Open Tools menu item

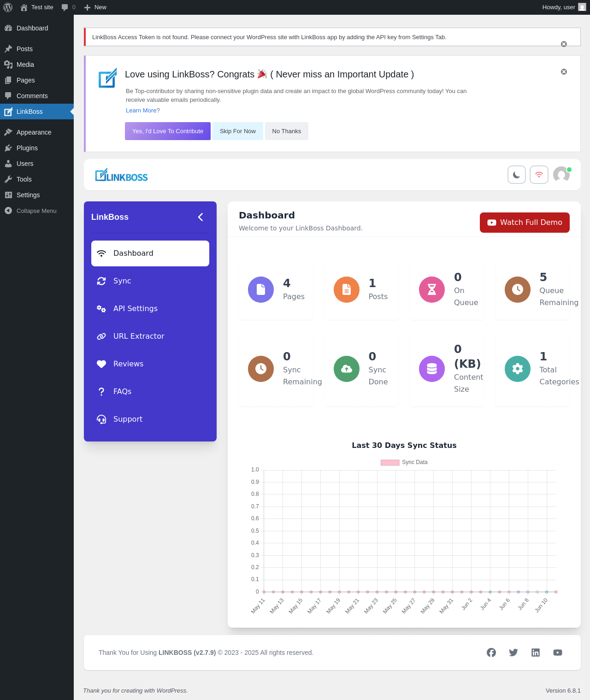coord(37,179)
